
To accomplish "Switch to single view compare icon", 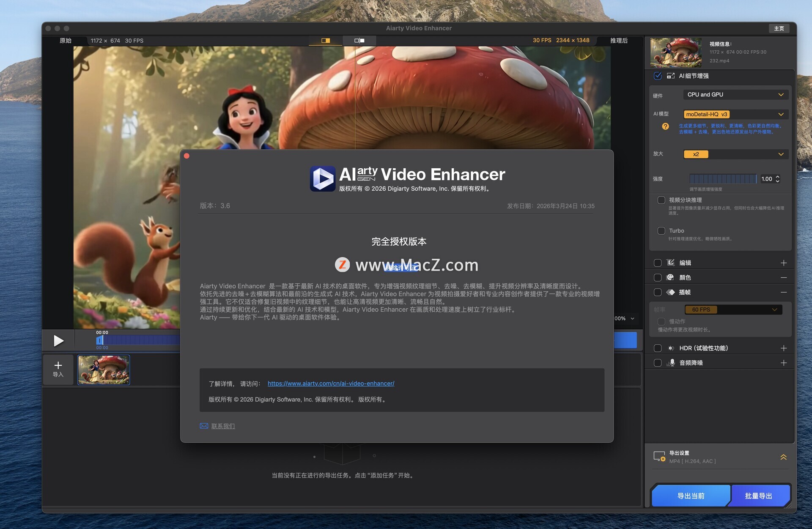I will [x=325, y=41].
